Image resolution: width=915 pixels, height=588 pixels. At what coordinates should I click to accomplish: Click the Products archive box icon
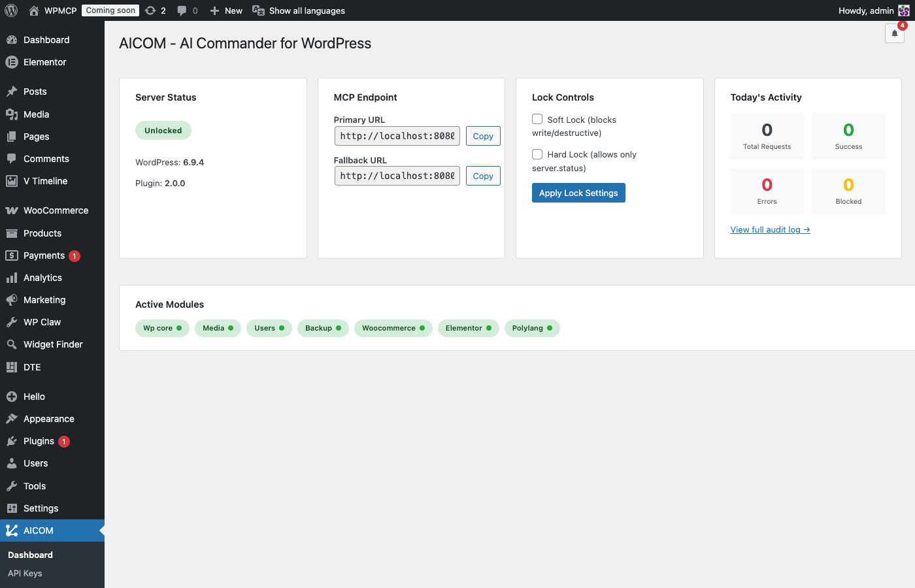tap(12, 233)
